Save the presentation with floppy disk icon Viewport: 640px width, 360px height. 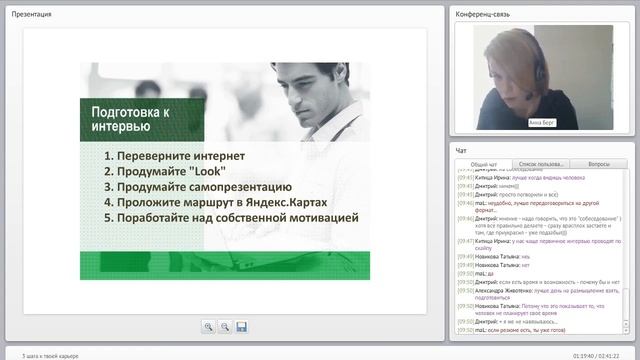click(x=241, y=327)
